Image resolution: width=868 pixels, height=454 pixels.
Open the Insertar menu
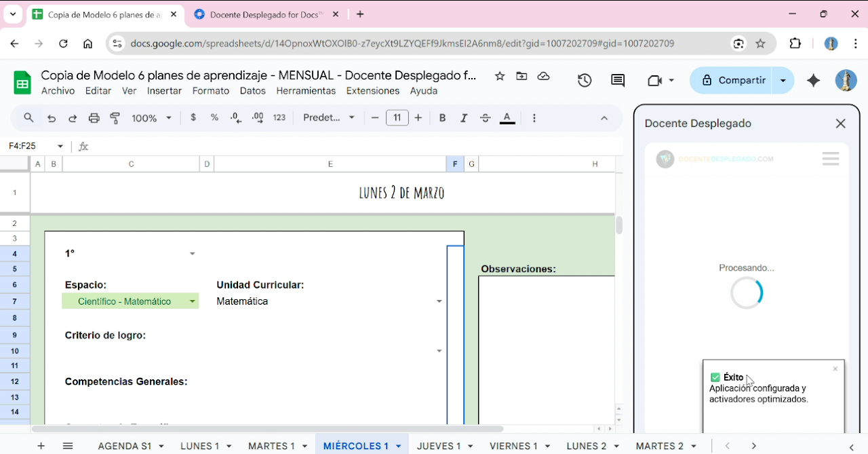164,91
